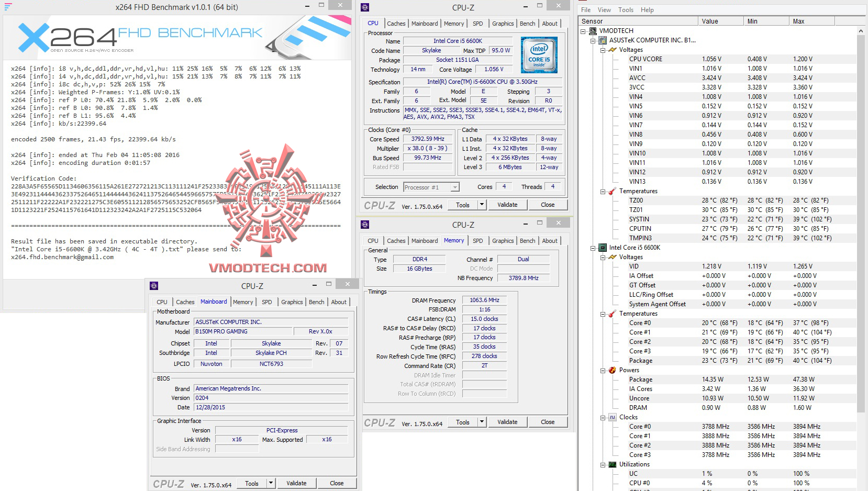The height and width of the screenshot is (491, 868).
Task: Click the Validate button in the Mainboard tab window
Action: (296, 483)
